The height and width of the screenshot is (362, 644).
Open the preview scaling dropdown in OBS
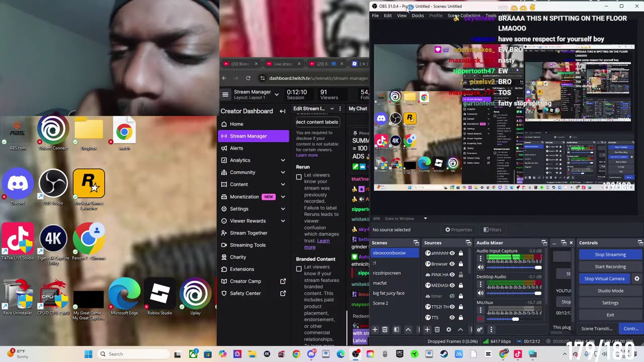[x=425, y=219]
